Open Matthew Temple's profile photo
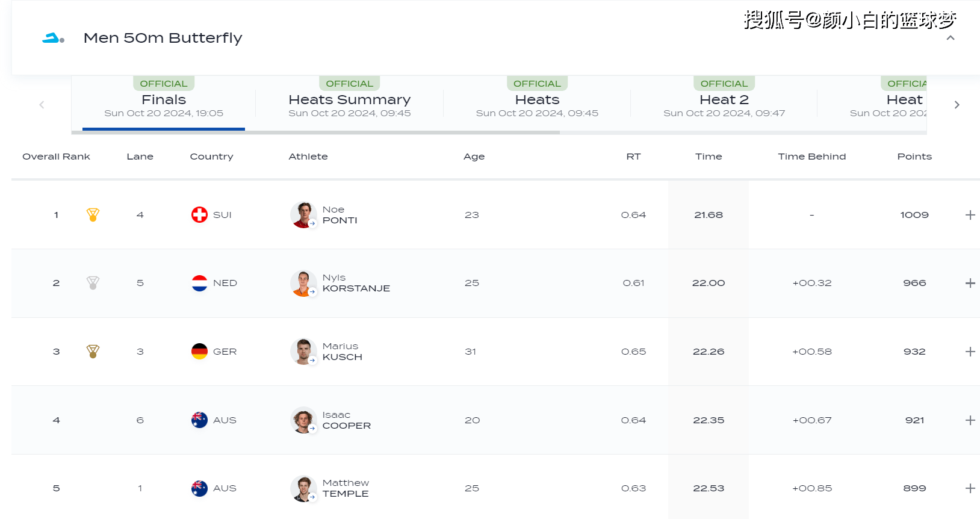Screen dimensions: 980x519 303,488
